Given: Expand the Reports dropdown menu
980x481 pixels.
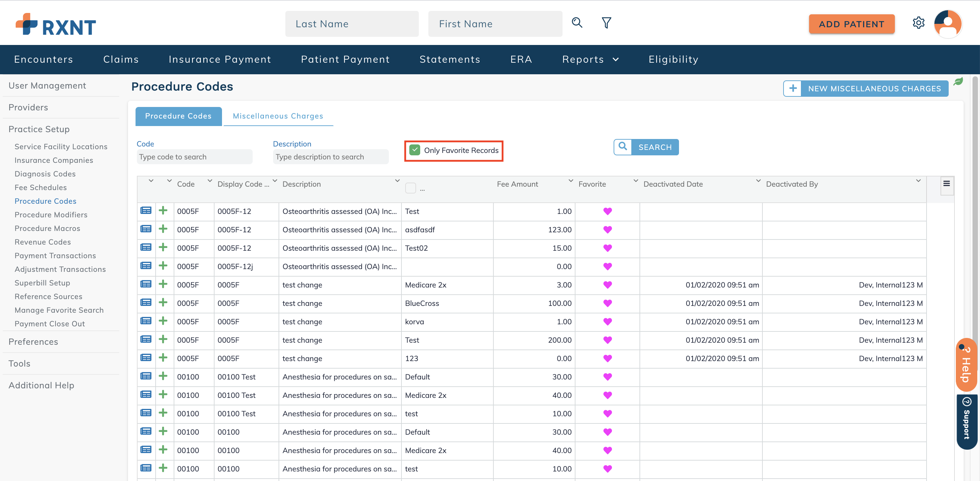Looking at the screenshot, I should click(590, 59).
